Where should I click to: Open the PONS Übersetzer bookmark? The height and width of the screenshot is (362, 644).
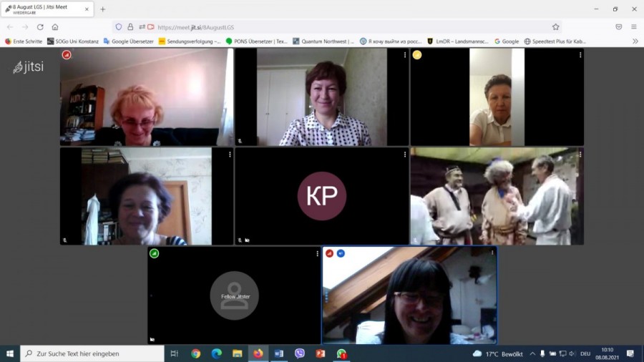pyautogui.click(x=256, y=41)
